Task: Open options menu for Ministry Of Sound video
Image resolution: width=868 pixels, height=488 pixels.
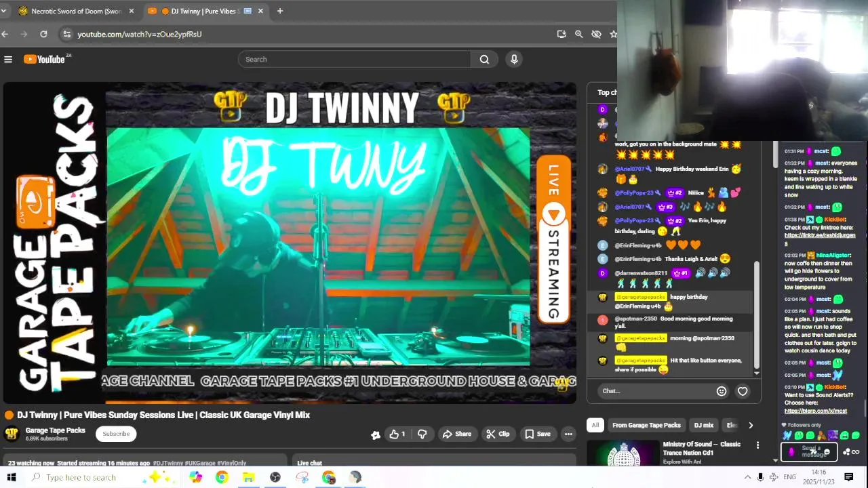Action: (x=757, y=445)
